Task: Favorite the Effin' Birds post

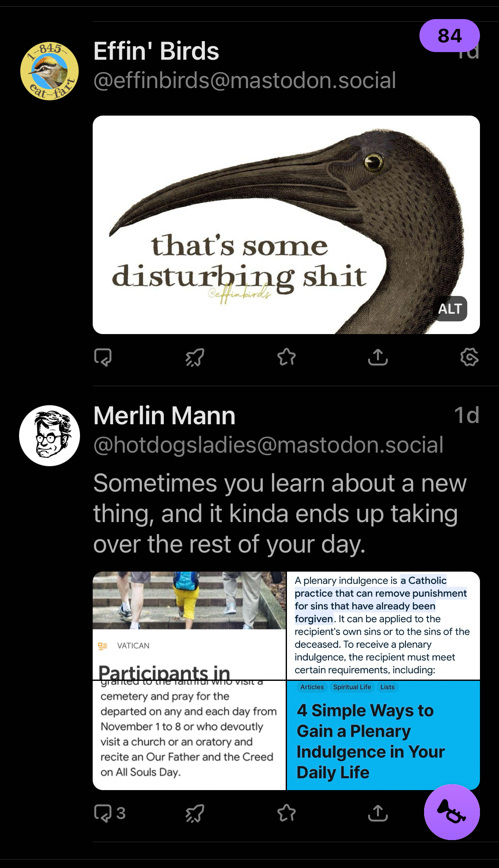Action: click(x=287, y=358)
